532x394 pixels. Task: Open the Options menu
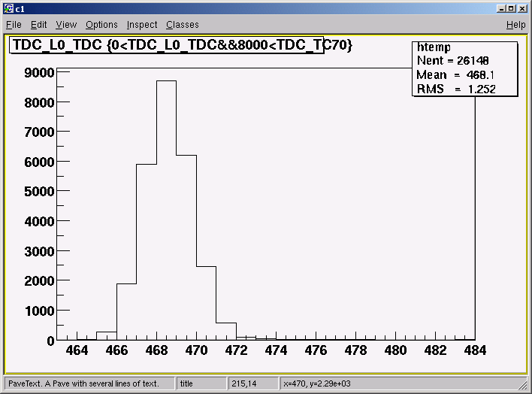pyautogui.click(x=101, y=25)
